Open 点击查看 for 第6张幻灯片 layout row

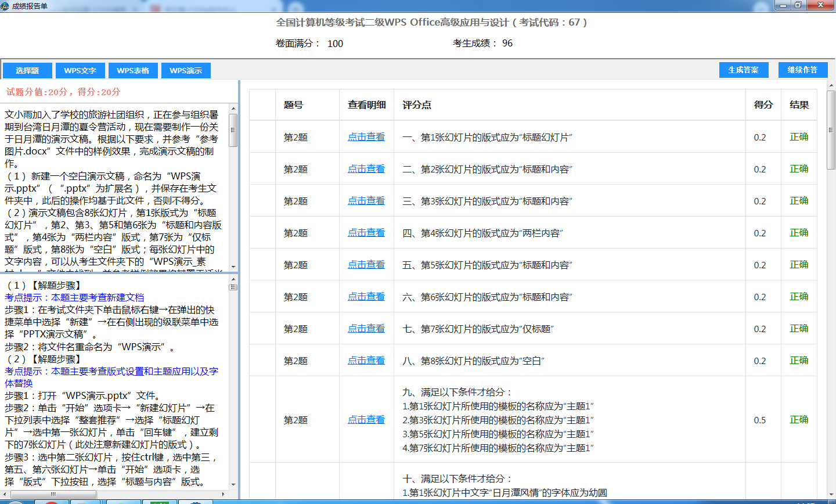tap(366, 297)
